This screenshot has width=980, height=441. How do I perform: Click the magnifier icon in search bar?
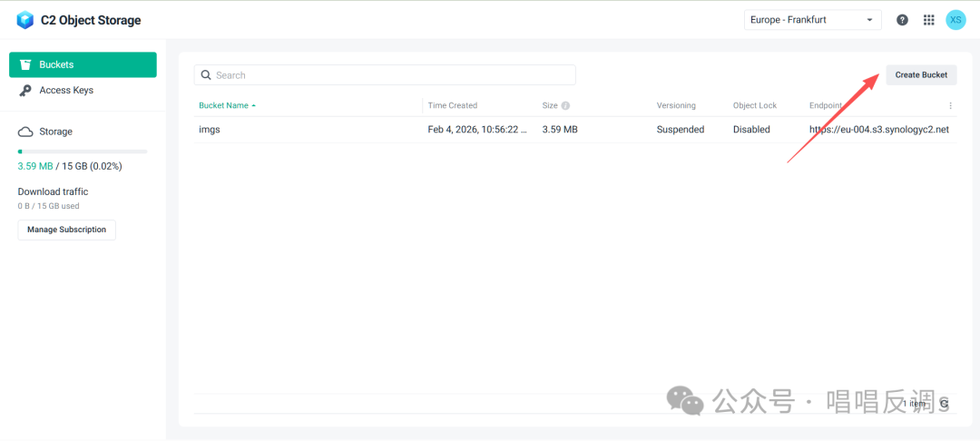coord(206,75)
